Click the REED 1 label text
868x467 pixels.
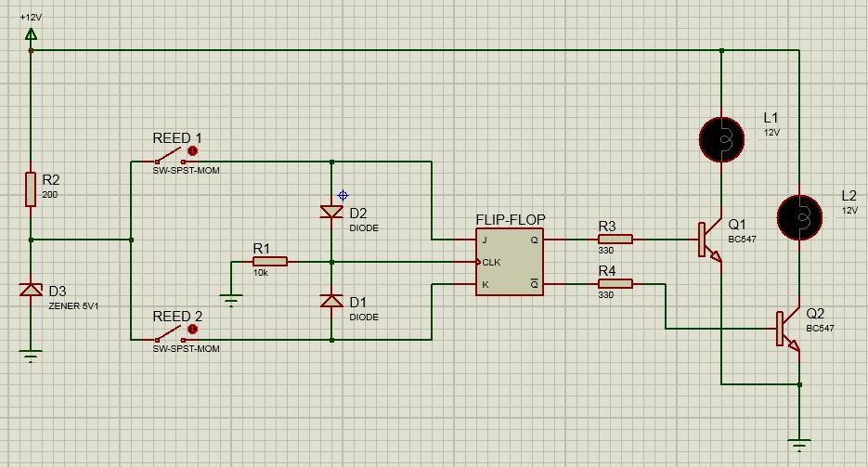coord(177,137)
